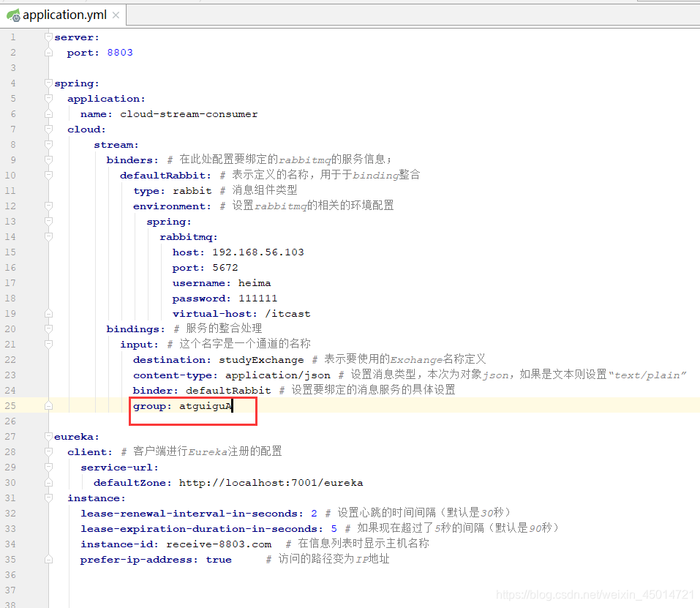
Task: Collapse the bindings block on line 20
Action: tap(49, 329)
